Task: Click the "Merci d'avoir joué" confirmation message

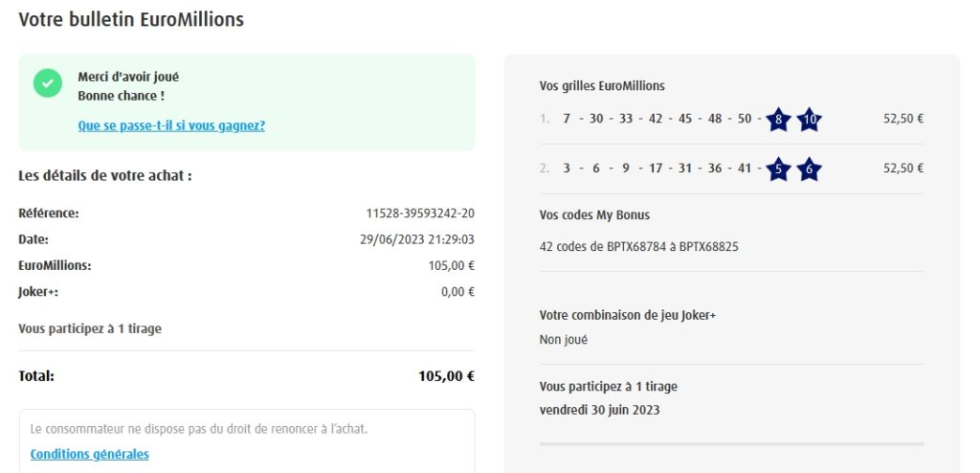Action: coord(128,77)
